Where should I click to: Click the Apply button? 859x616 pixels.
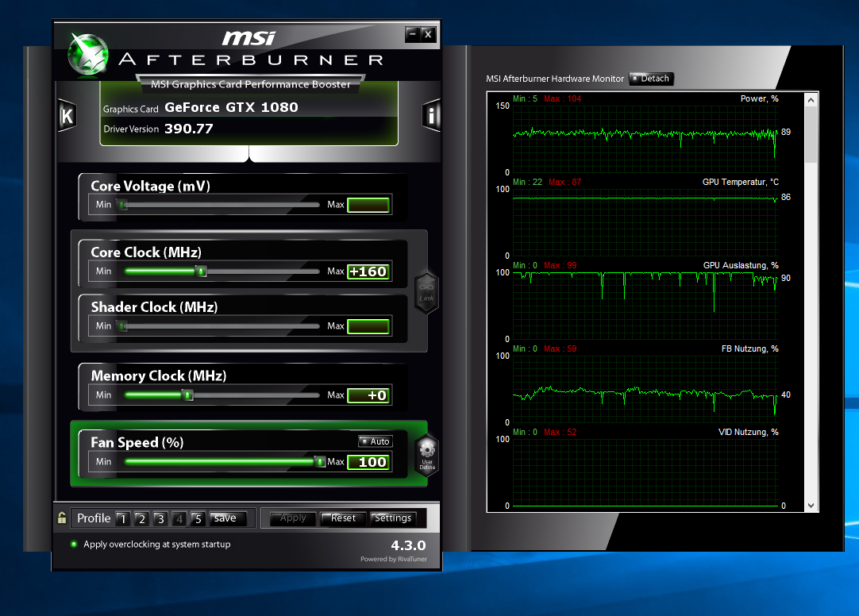click(293, 518)
